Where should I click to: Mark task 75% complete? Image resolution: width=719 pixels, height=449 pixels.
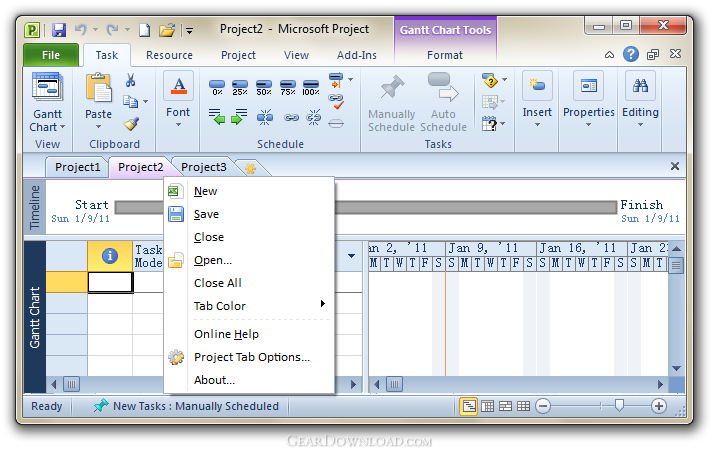pos(288,88)
